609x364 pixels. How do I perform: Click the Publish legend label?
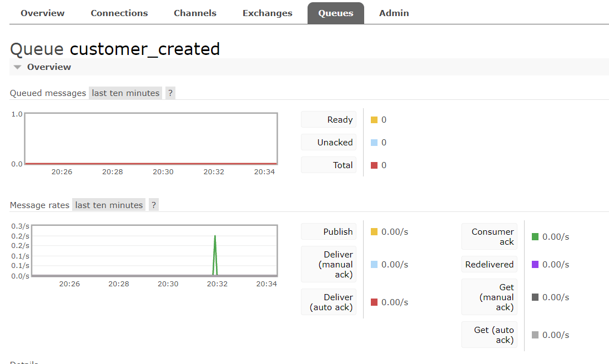pyautogui.click(x=329, y=232)
